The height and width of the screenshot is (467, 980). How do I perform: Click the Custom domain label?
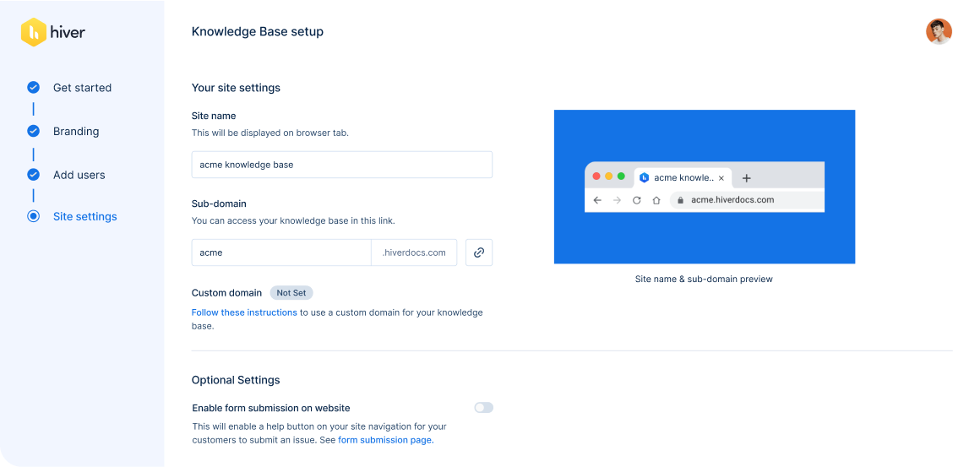click(226, 293)
